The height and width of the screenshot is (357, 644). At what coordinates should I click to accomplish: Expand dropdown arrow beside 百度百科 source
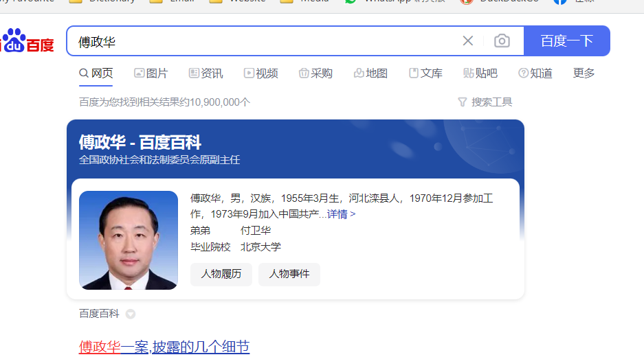(131, 314)
